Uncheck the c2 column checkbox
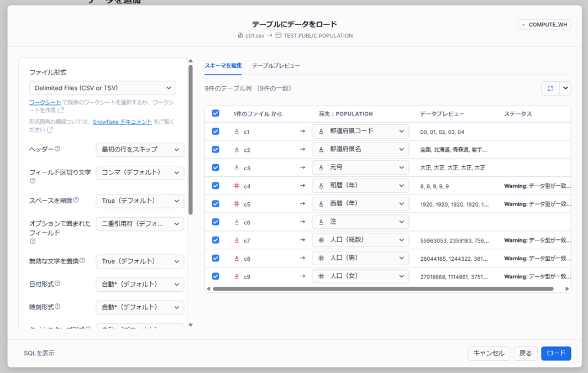The image size is (588, 373). click(x=216, y=149)
